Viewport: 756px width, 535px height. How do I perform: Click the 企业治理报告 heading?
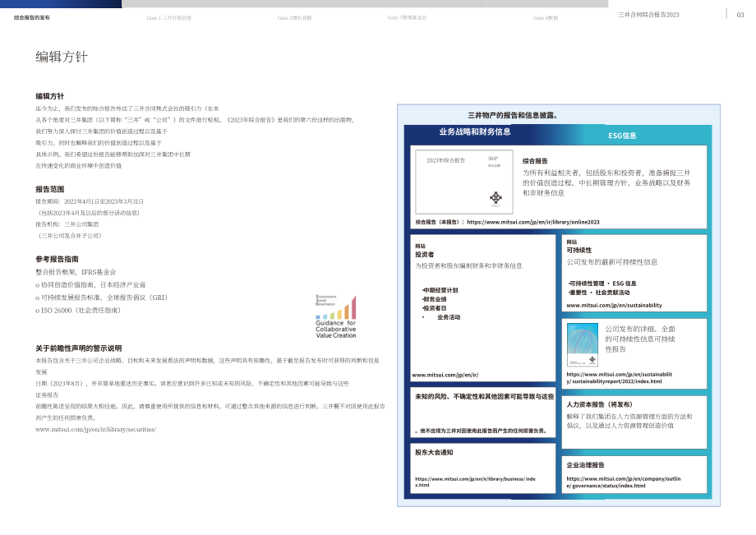point(585,465)
